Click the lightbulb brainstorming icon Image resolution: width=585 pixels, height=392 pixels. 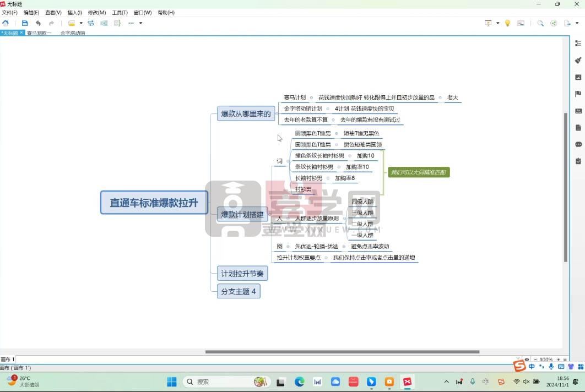pyautogui.click(x=507, y=23)
